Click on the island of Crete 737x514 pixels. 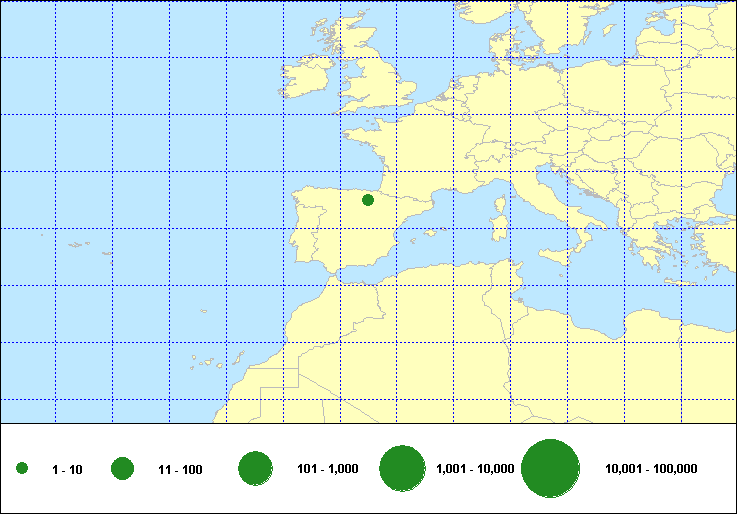681,283
